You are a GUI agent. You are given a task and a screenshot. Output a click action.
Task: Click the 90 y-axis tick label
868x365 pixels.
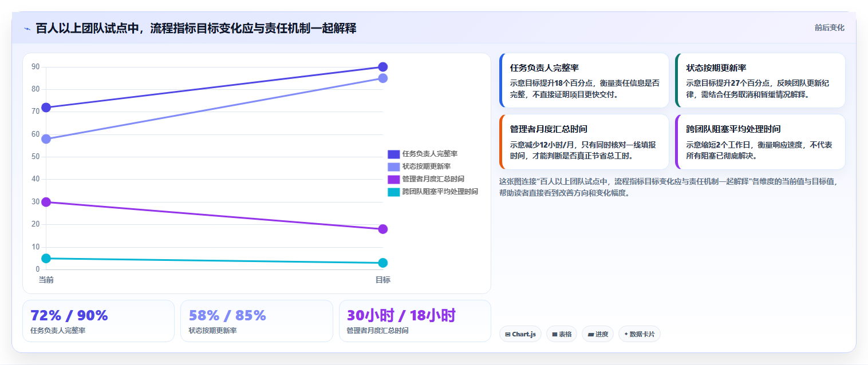point(35,67)
